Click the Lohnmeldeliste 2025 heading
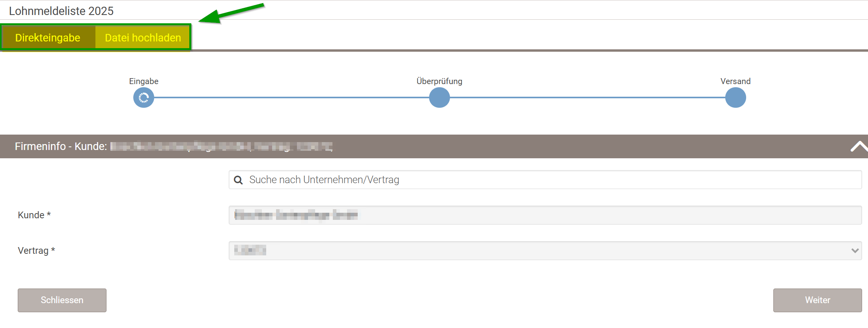Viewport: 868px width, 328px height. point(61,11)
